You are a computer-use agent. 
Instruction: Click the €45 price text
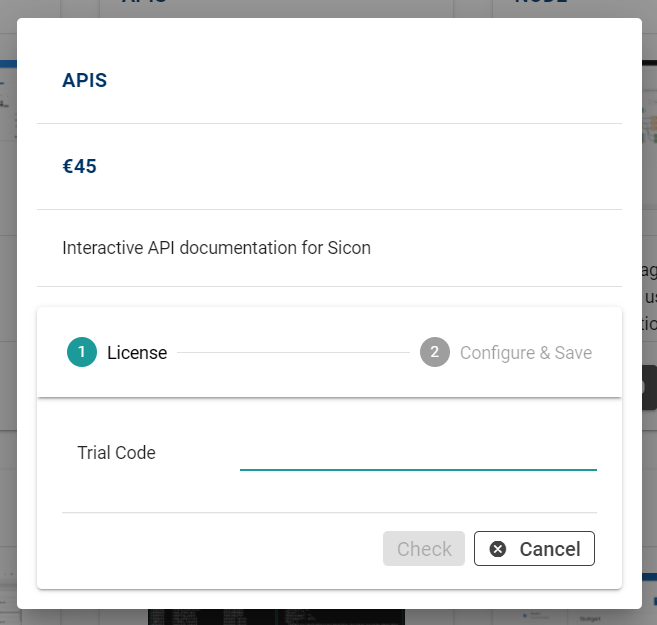[x=80, y=167]
